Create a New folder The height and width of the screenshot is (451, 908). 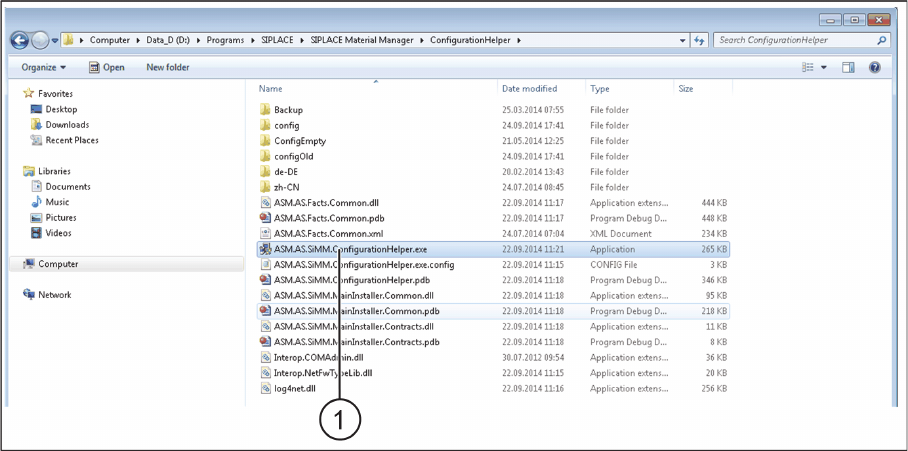tap(168, 68)
